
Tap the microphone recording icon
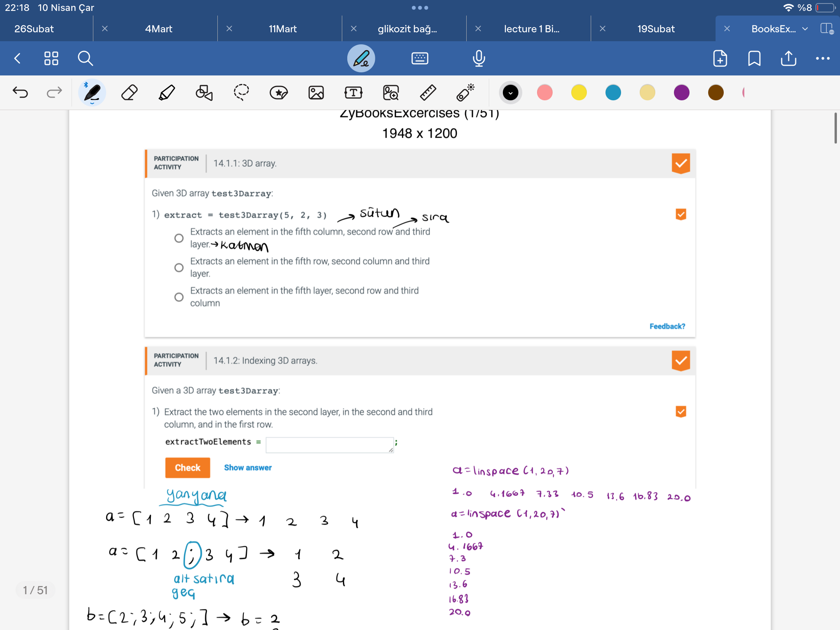point(479,58)
